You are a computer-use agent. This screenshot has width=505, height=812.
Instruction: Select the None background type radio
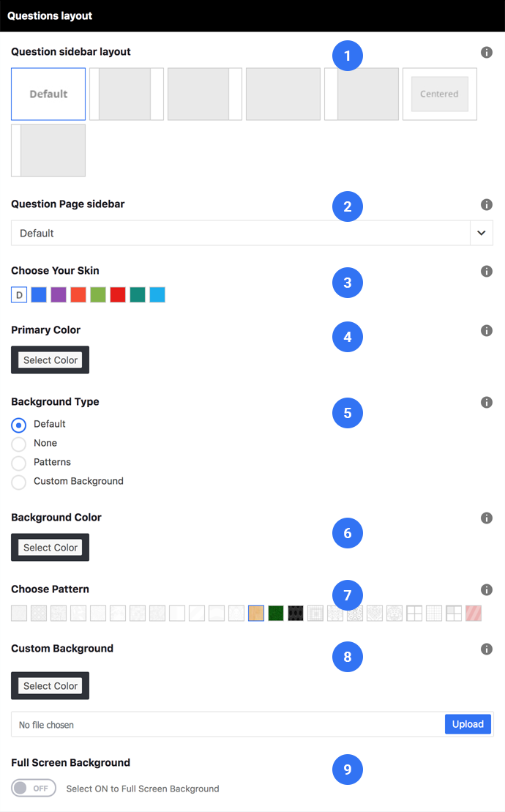coord(18,444)
